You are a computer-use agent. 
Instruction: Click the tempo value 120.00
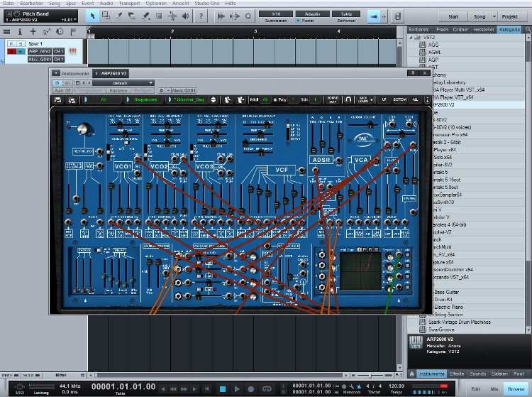pos(396,386)
